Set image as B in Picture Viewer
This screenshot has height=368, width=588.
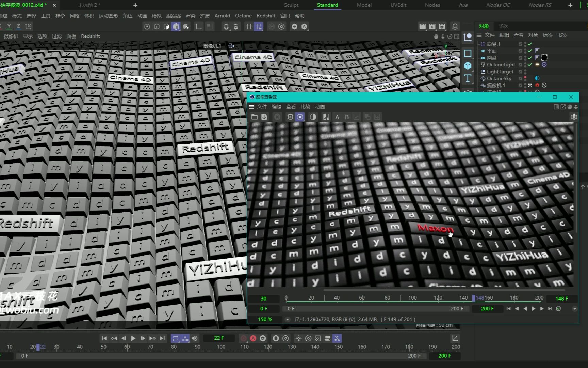point(347,117)
